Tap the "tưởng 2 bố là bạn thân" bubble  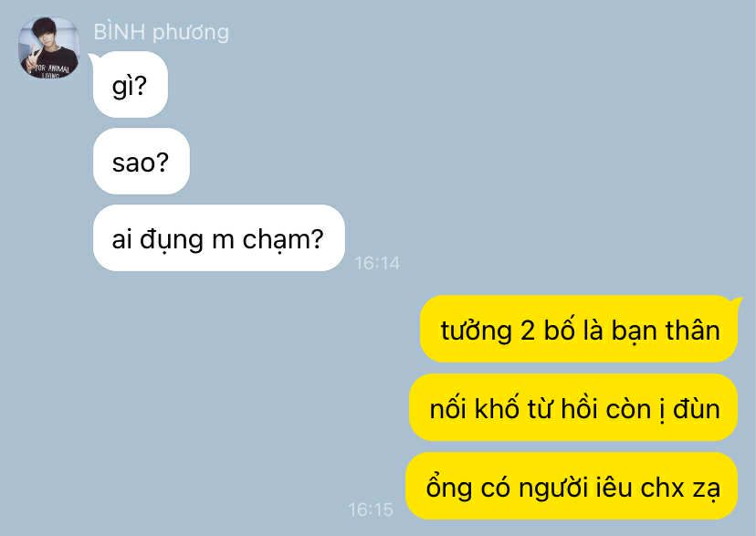(579, 330)
